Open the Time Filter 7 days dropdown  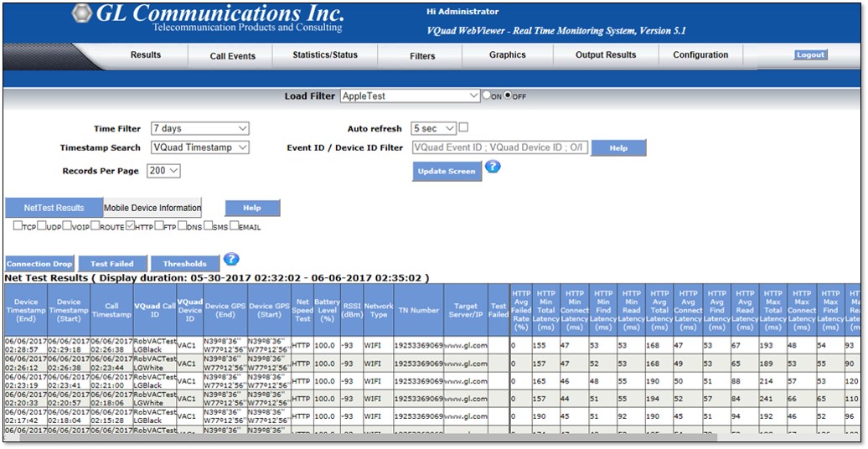200,128
